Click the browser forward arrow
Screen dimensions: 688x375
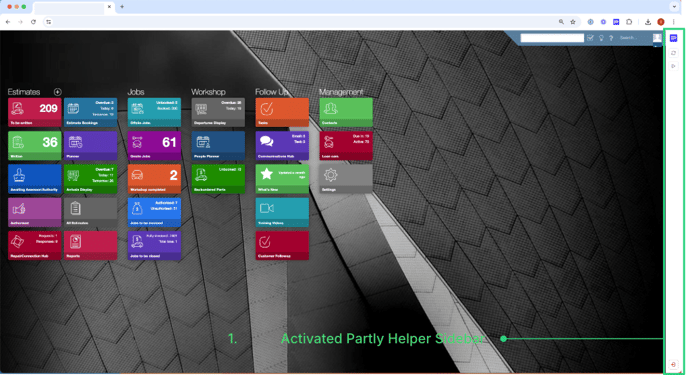(20, 22)
